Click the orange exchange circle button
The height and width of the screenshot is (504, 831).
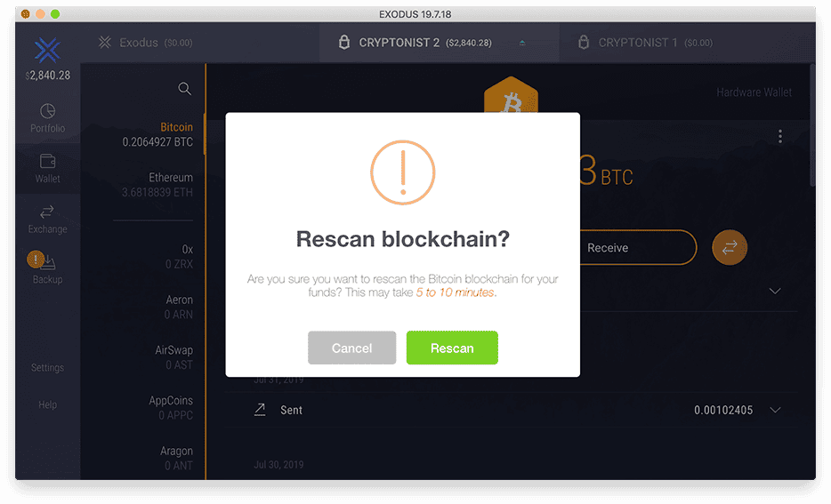tap(730, 247)
